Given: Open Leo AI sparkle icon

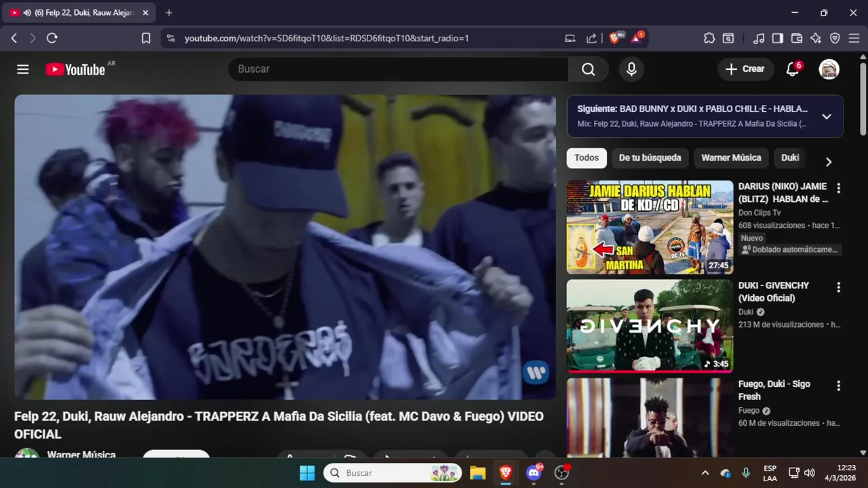Looking at the screenshot, I should [816, 39].
